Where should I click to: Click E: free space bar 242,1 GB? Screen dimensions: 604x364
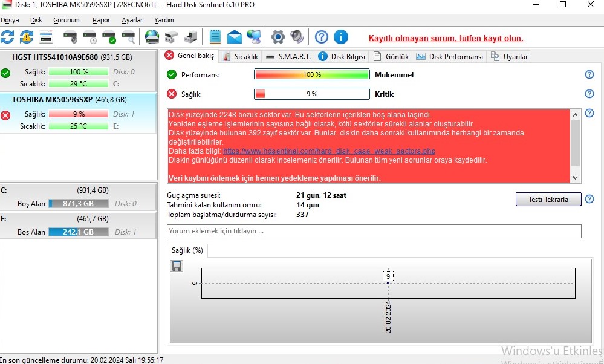pyautogui.click(x=79, y=232)
